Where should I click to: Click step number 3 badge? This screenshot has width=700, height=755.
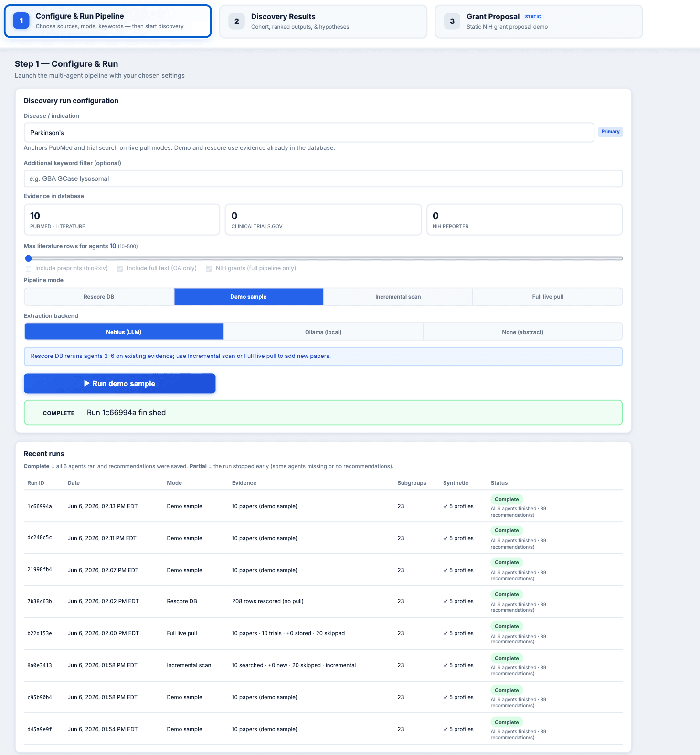click(452, 21)
